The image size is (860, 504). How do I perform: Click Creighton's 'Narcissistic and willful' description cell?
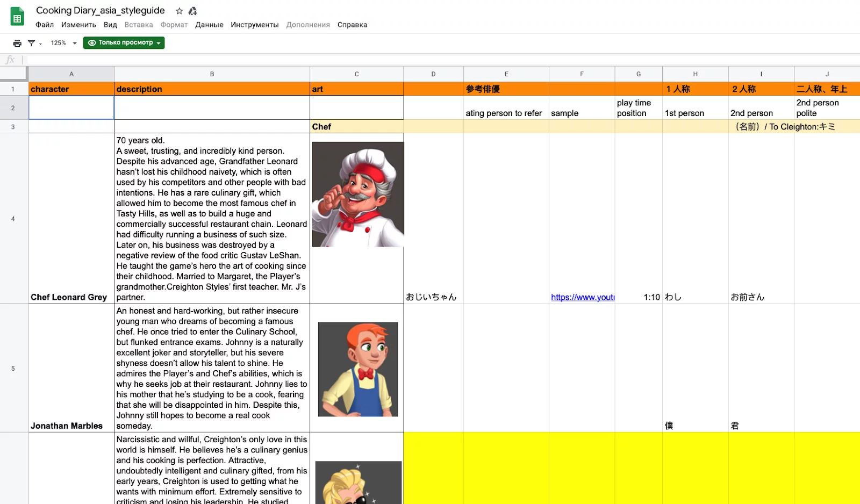212,469
